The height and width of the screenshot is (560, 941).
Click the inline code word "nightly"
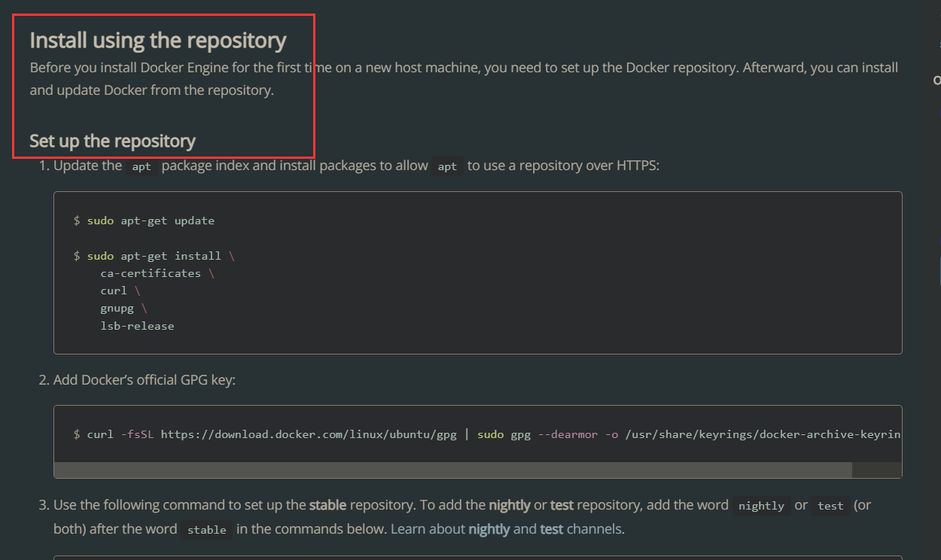click(x=761, y=506)
